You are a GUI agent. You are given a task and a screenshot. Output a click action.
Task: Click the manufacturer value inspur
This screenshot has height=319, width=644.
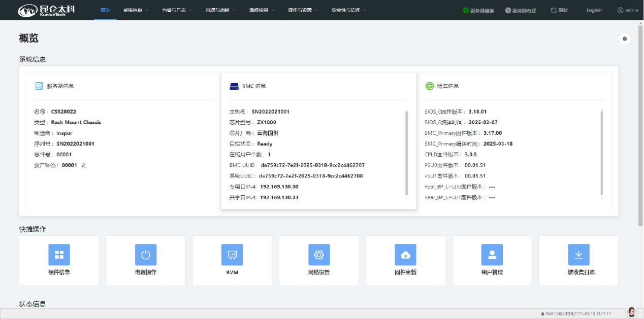(65, 133)
